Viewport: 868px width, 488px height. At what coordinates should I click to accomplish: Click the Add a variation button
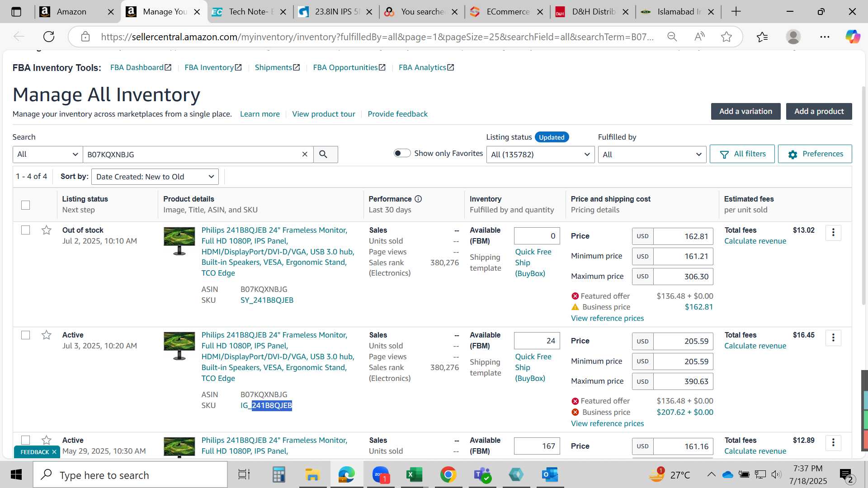(x=745, y=112)
